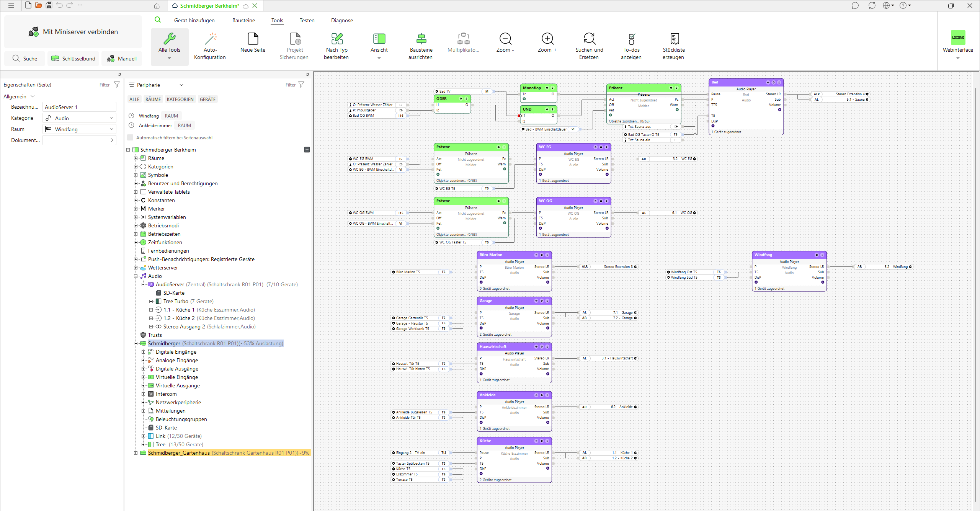Click the save disk icon

tap(49, 5)
